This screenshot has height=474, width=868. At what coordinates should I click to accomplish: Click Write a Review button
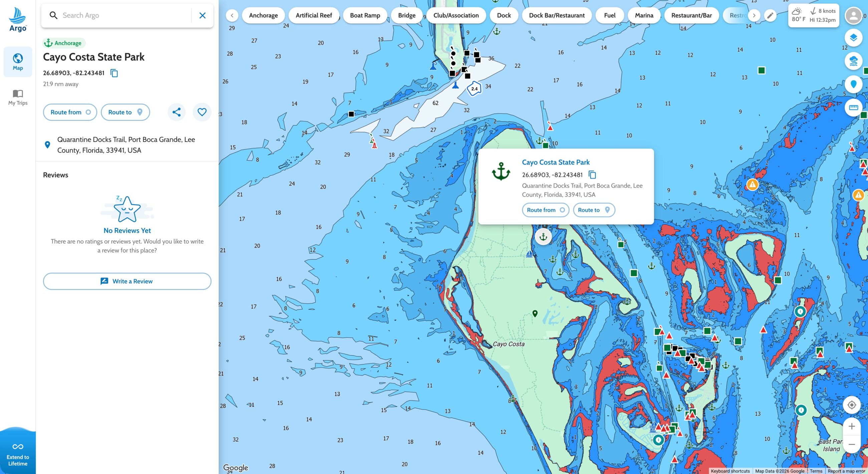(x=127, y=281)
